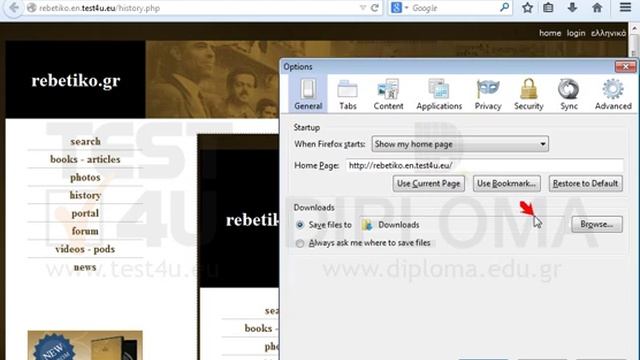
Task: Click the Browse button for downloads
Action: click(x=597, y=224)
